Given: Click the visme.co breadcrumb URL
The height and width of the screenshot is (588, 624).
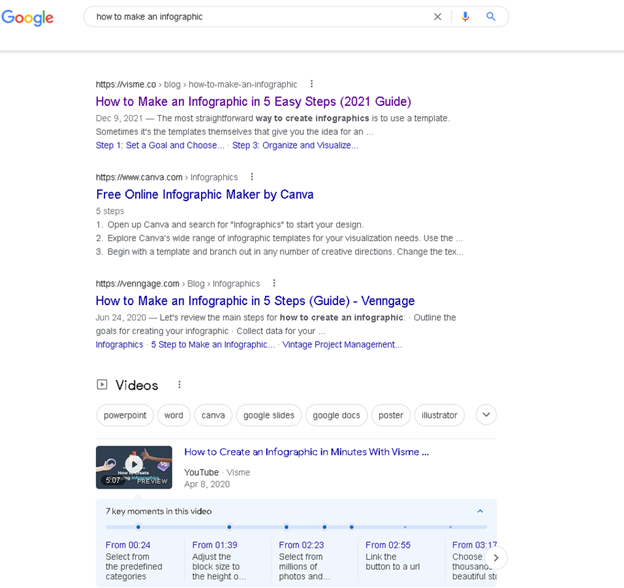Looking at the screenshot, I should 196,84.
